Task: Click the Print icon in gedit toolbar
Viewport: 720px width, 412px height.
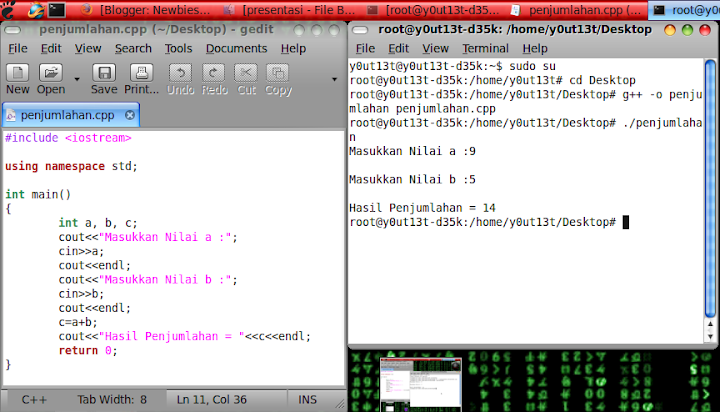Action: 141,79
